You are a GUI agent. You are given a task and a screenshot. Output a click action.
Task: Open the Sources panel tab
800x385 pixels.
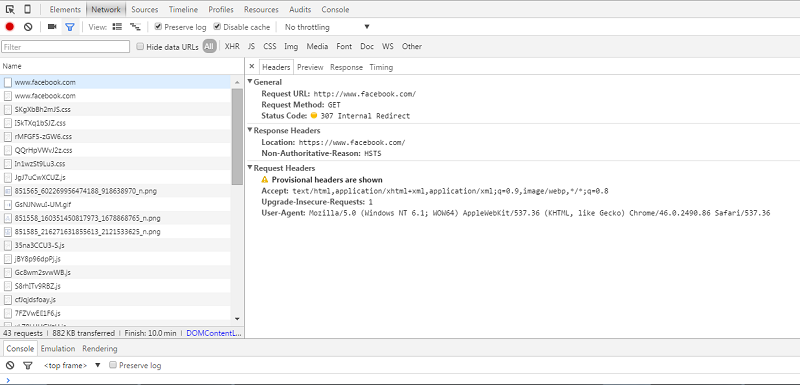click(x=145, y=9)
